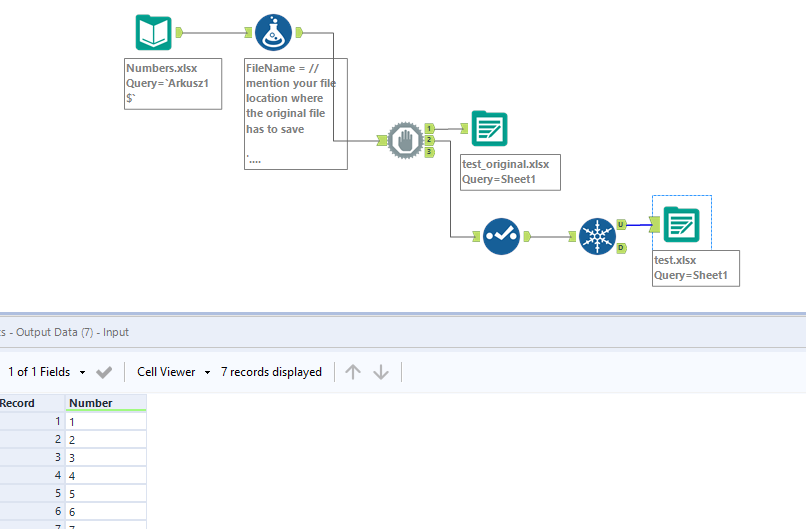Select record row number 5
This screenshot has width=806, height=529.
point(32,494)
